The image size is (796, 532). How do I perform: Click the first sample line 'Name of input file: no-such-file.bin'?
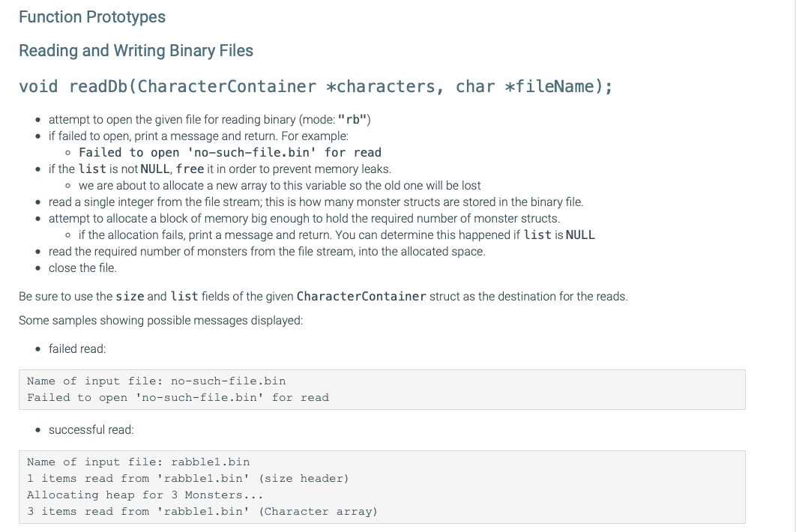156,381
